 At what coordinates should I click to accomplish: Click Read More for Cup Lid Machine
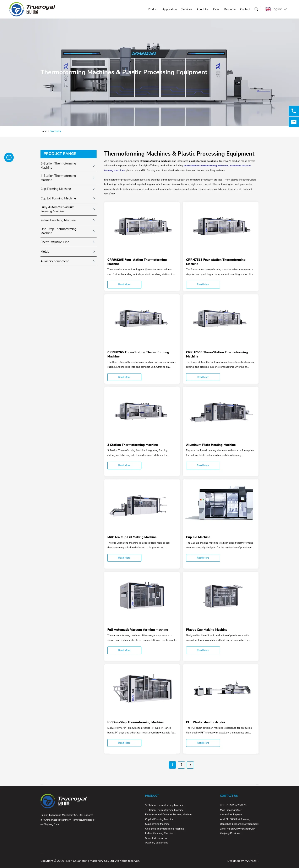203,558
